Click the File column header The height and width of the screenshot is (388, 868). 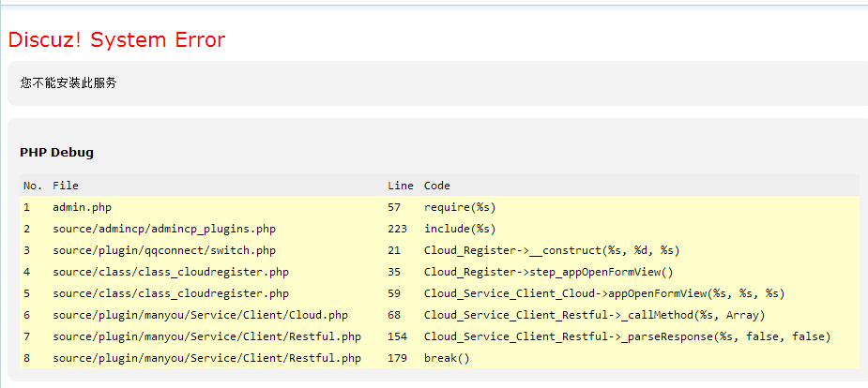click(66, 186)
